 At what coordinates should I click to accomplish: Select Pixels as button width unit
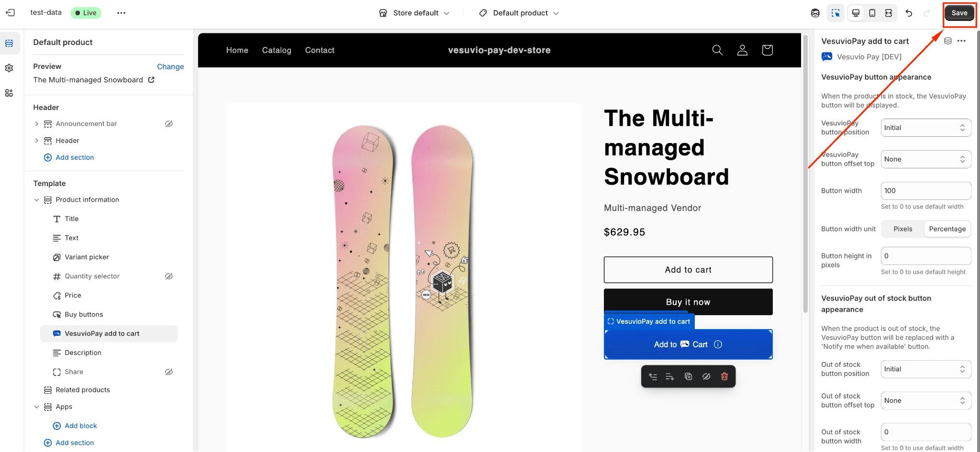[x=902, y=229]
